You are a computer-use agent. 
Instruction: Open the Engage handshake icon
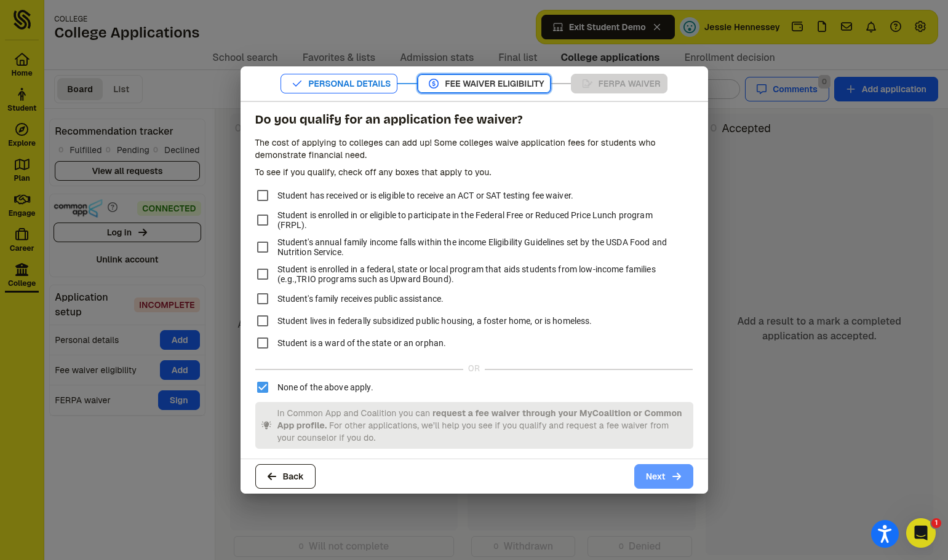pos(22,200)
